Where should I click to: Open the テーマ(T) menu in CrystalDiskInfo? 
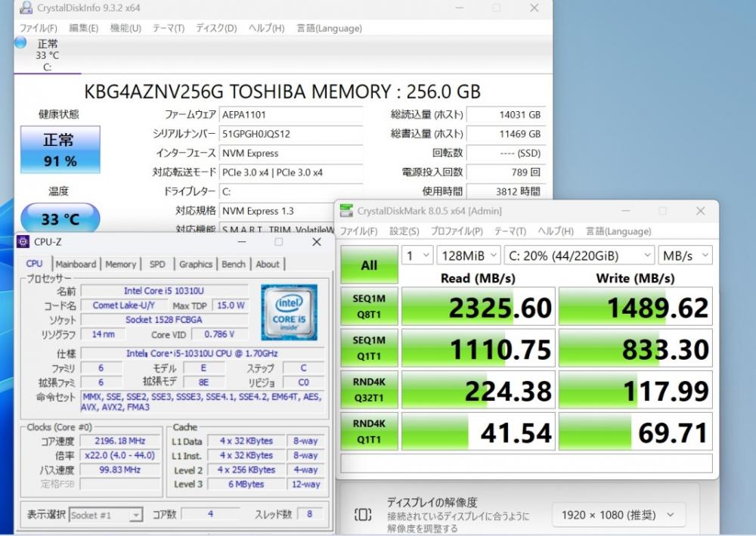tap(169, 28)
